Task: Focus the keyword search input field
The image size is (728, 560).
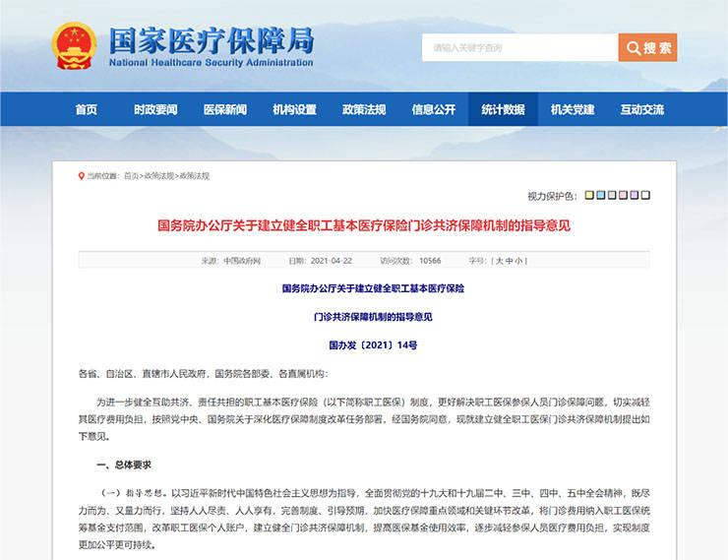Action: [x=520, y=47]
